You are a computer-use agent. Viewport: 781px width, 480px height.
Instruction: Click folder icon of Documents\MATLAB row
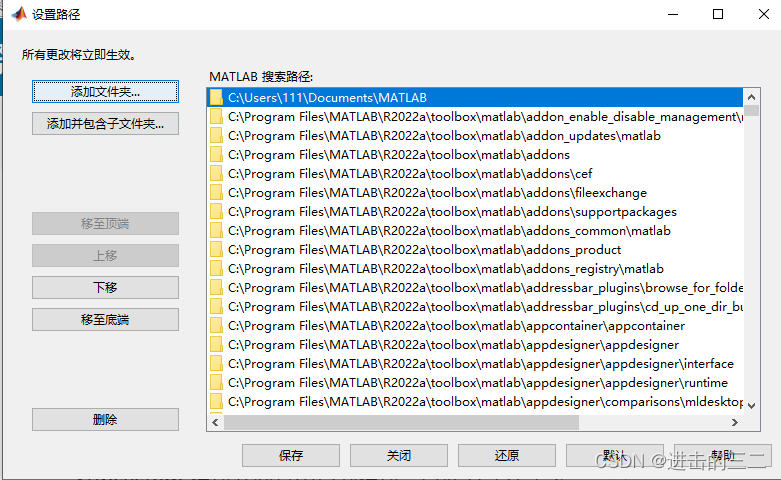tap(216, 98)
